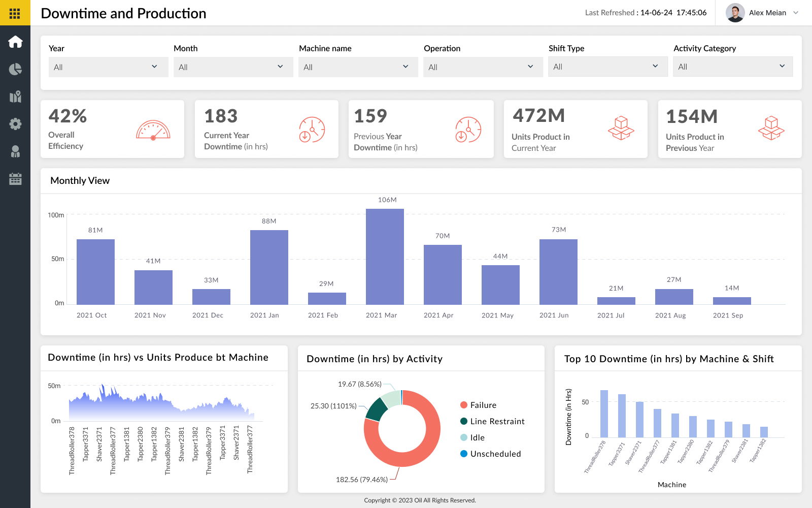Toggle the Line Restraint legend item
Viewport: 812px width, 508px height.
point(492,421)
